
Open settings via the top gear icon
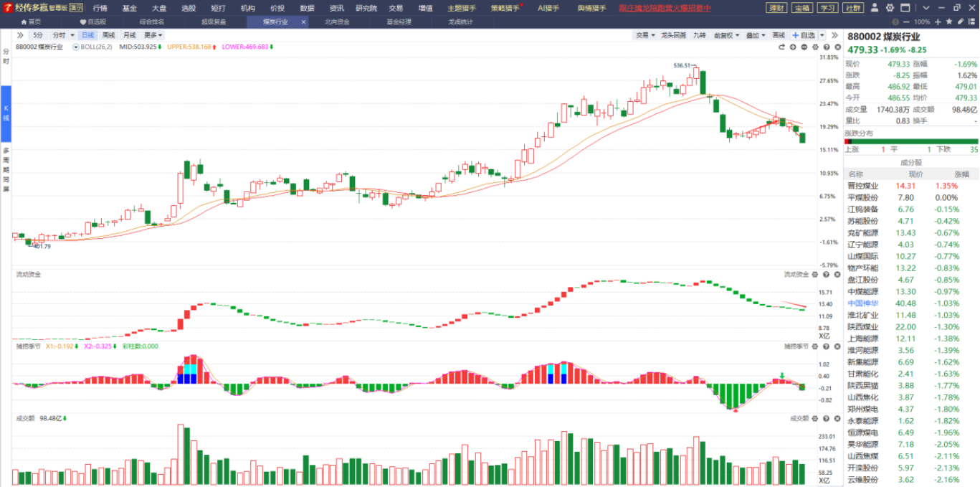889,8
